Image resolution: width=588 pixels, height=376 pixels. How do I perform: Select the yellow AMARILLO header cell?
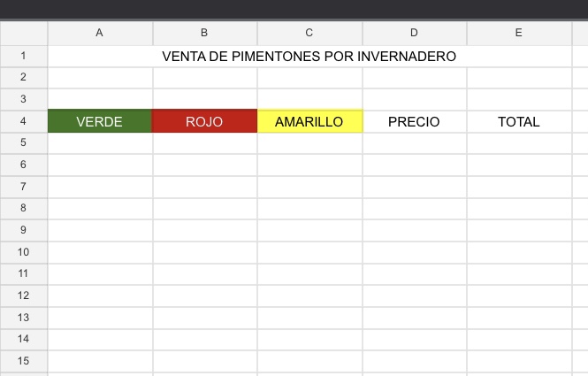pos(309,121)
